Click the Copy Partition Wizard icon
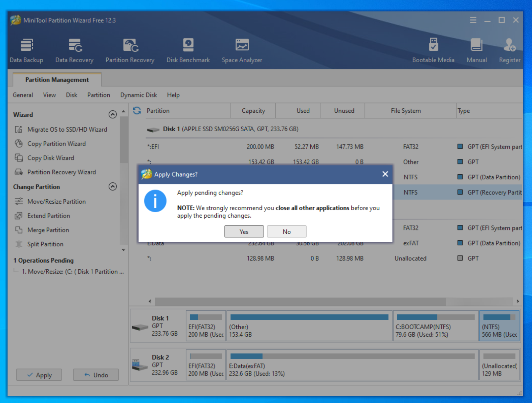The height and width of the screenshot is (403, 532). [x=19, y=143]
